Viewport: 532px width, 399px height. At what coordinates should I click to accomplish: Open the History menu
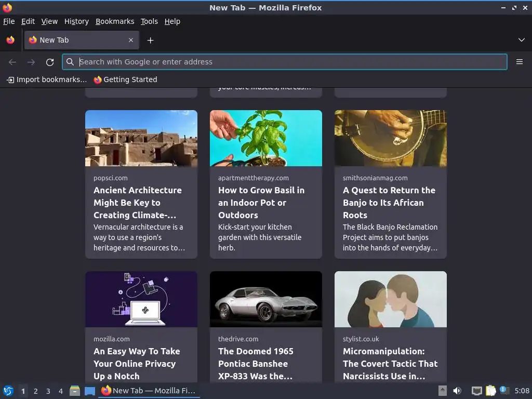(x=77, y=21)
